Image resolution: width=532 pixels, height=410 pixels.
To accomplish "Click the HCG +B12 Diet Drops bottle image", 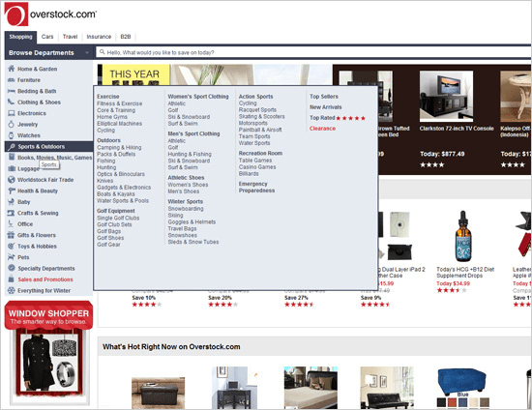I will 462,236.
